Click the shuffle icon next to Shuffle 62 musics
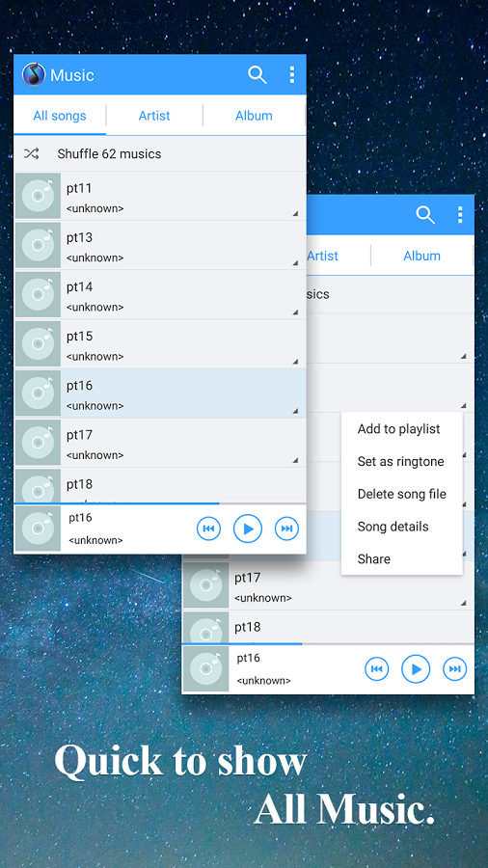Screen dimensions: 488x868 [x=32, y=154]
